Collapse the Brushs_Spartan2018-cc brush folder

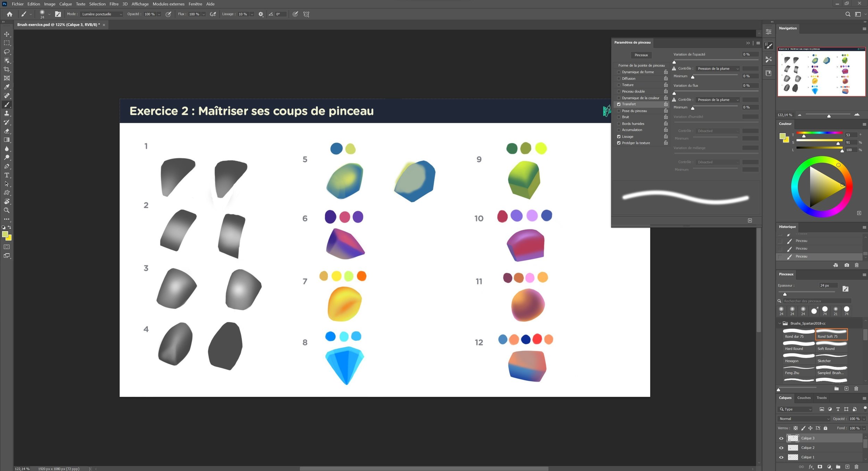pos(780,323)
